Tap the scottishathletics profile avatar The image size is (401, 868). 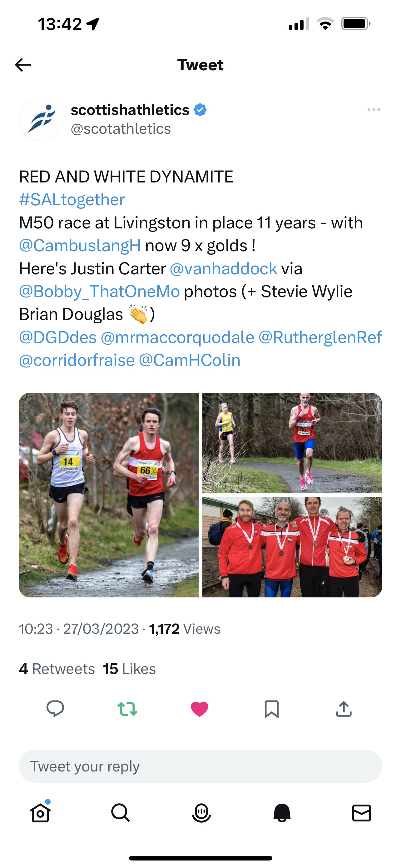coord(41,119)
